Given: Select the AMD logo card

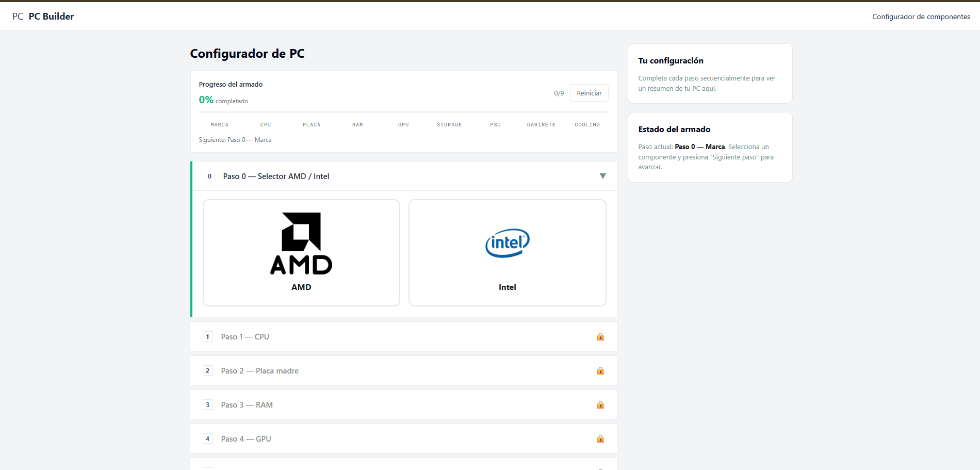Looking at the screenshot, I should click(x=301, y=253).
